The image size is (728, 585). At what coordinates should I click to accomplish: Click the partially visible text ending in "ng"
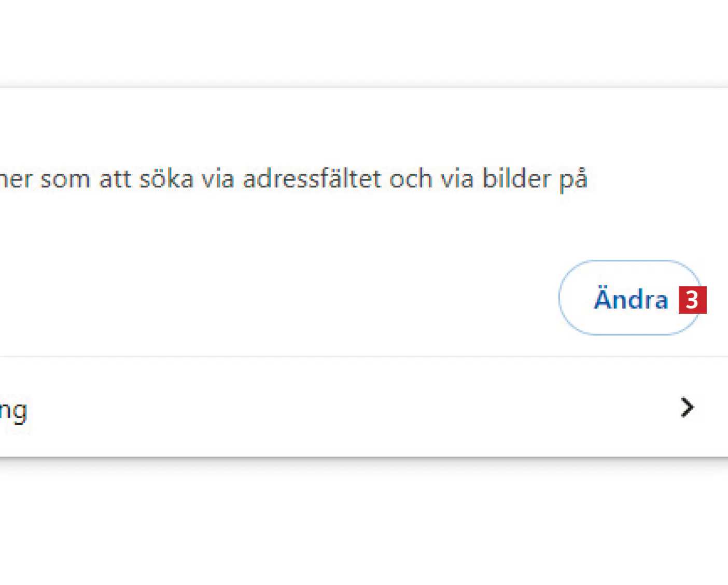pos(13,411)
